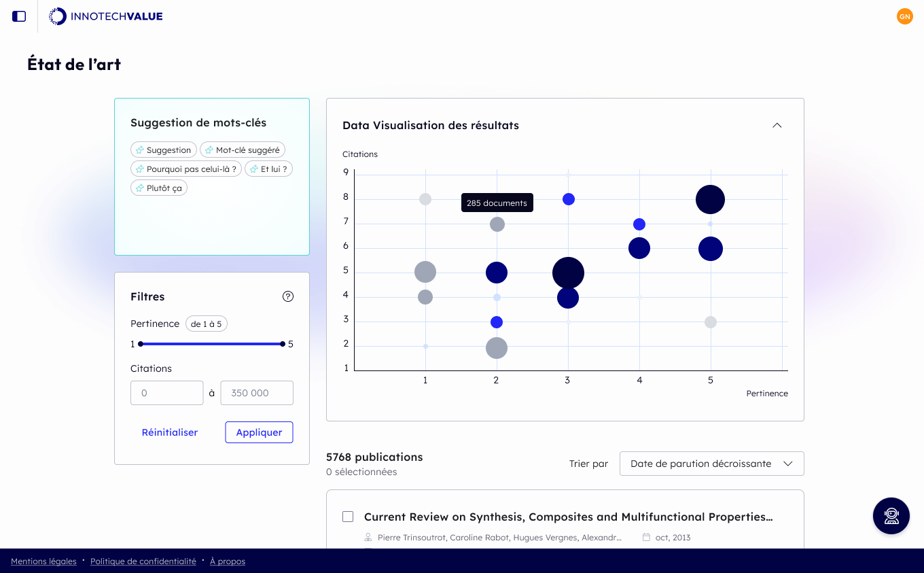The height and width of the screenshot is (573, 924).
Task: Click the calendar icon beside oct 2013
Action: (645, 537)
